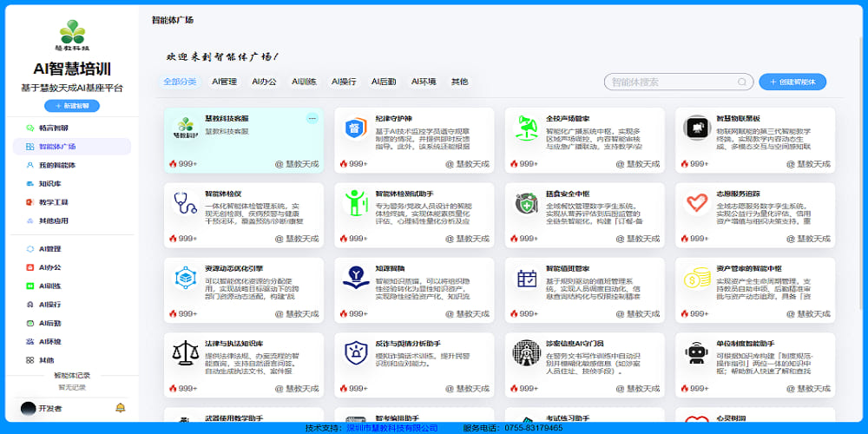Image resolution: width=868 pixels, height=434 pixels.
Task: Open AI环境 in the left sidebar
Action: [x=72, y=341]
